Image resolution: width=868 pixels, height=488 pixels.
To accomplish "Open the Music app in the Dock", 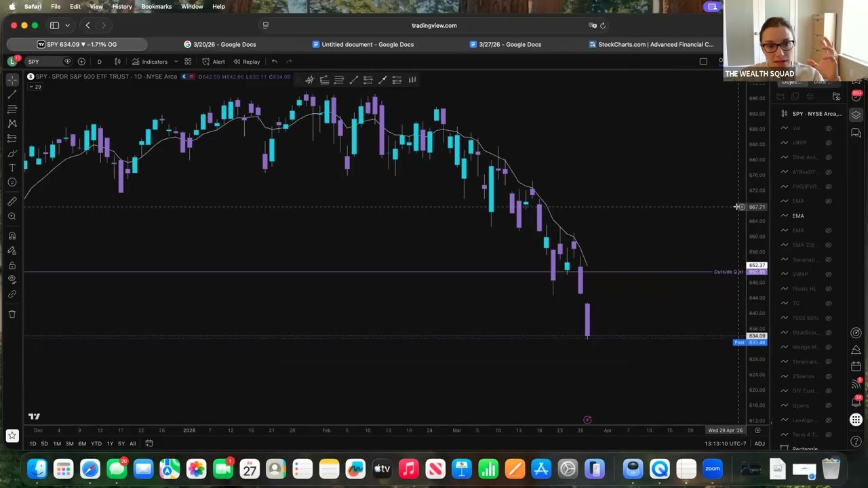I will [408, 468].
